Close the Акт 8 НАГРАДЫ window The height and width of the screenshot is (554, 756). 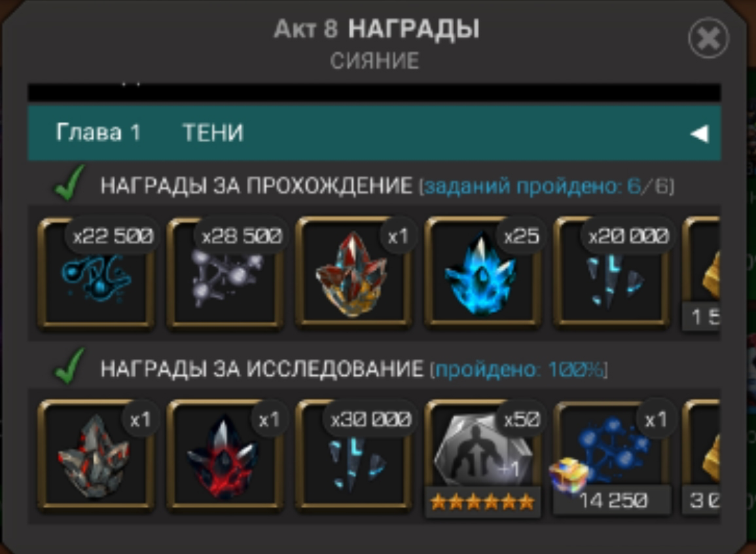coord(708,38)
